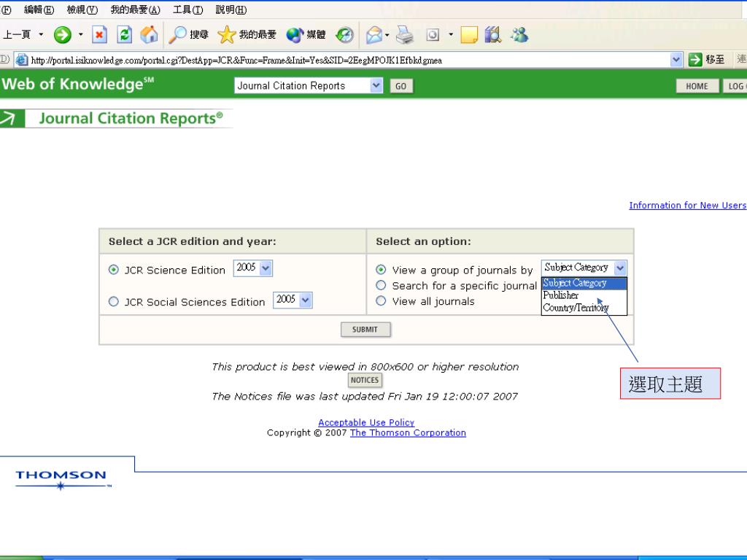
Task: Expand the Mail button dropdown arrow
Action: coord(387,35)
